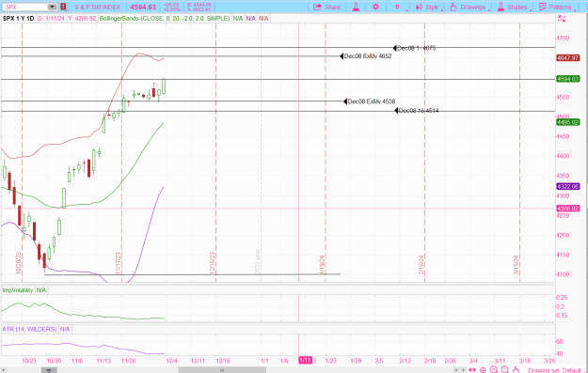Click the Drawings hand pointer icon
The height and width of the screenshot is (373, 588).
(x=453, y=8)
